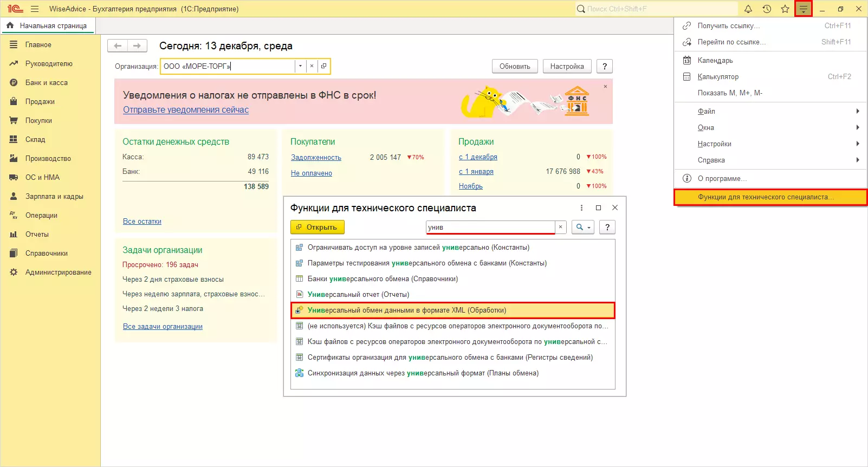Click the sections menu hamburger icon

pyautogui.click(x=35, y=9)
